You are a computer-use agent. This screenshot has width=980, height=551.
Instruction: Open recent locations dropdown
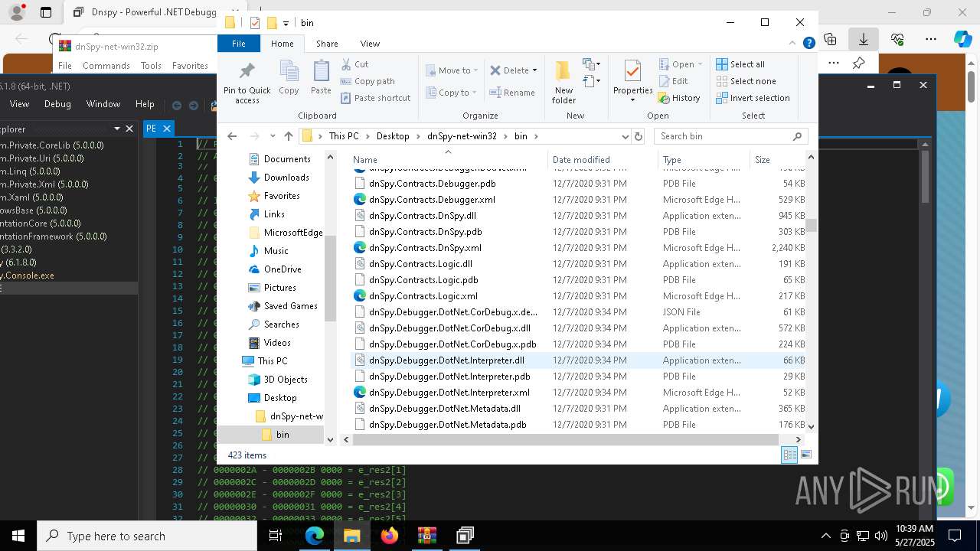[273, 136]
